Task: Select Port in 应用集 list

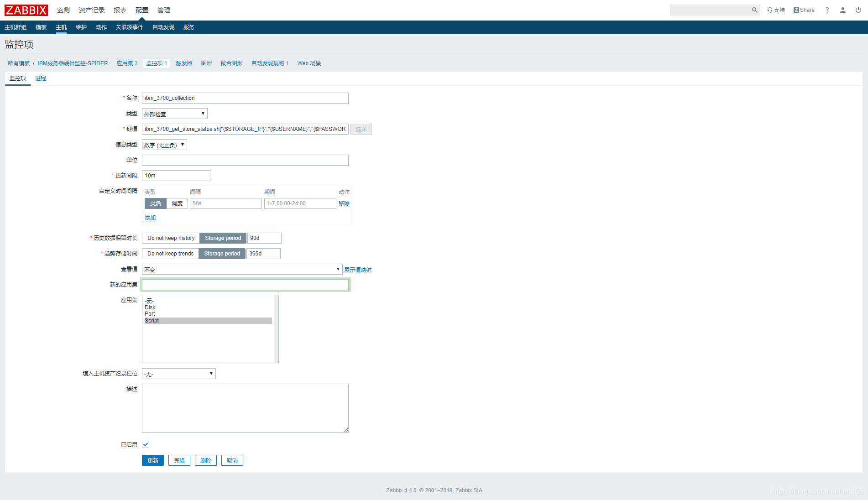Action: tap(208, 314)
